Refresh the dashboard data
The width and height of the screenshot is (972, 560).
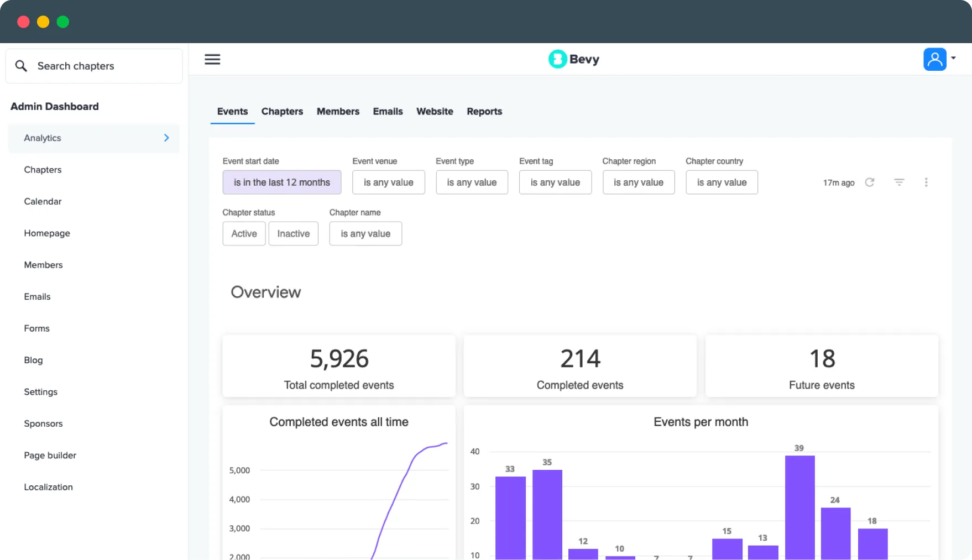(x=870, y=182)
